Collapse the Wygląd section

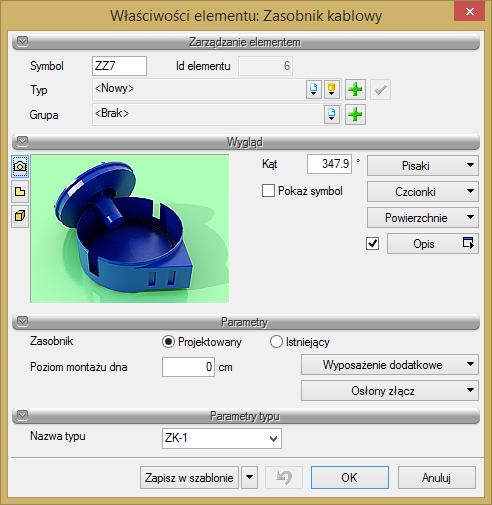coord(23,141)
